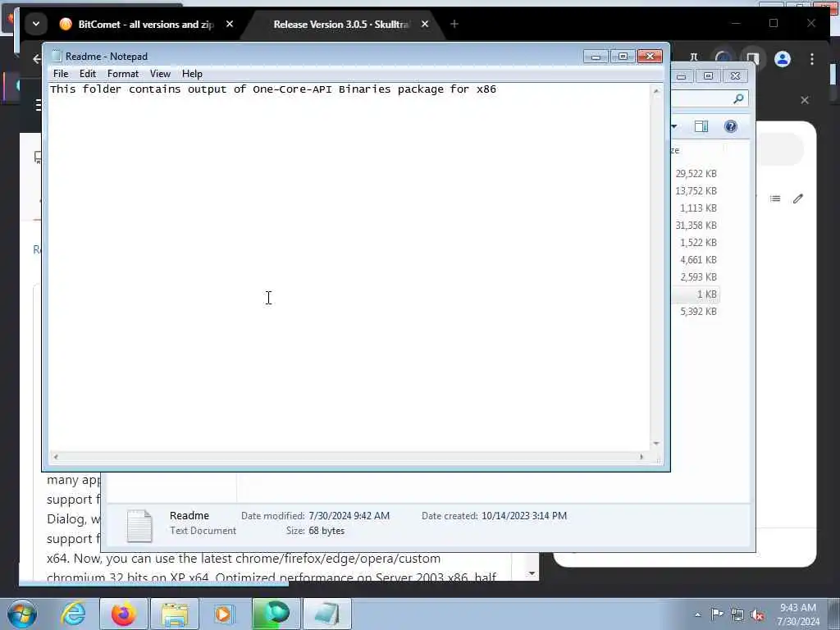Select the 4,661 KB file size entry
Screen dimensions: 840x630
(698, 259)
